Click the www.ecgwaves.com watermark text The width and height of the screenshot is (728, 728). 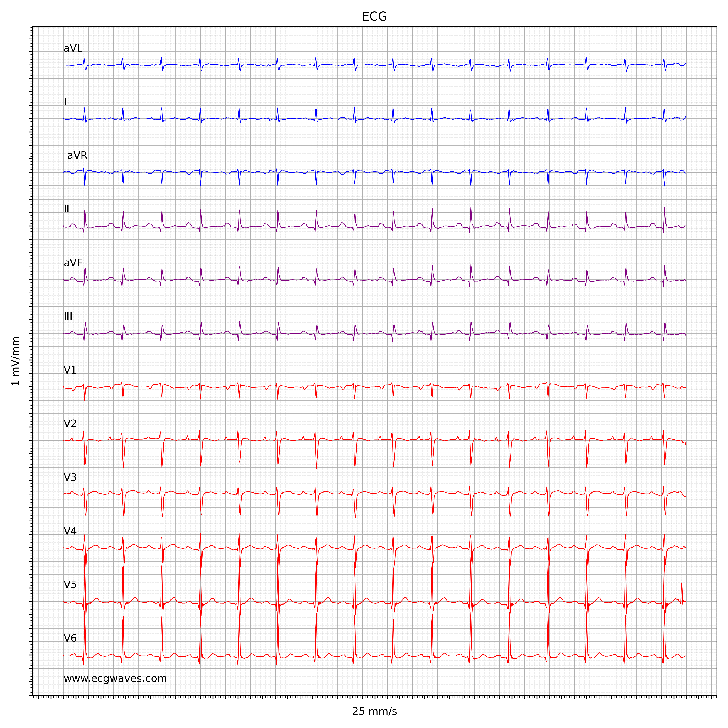pos(115,679)
